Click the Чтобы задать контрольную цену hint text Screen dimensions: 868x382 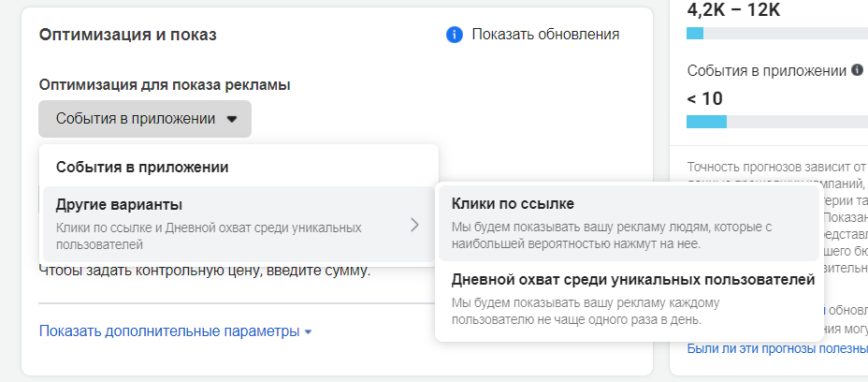click(x=205, y=272)
